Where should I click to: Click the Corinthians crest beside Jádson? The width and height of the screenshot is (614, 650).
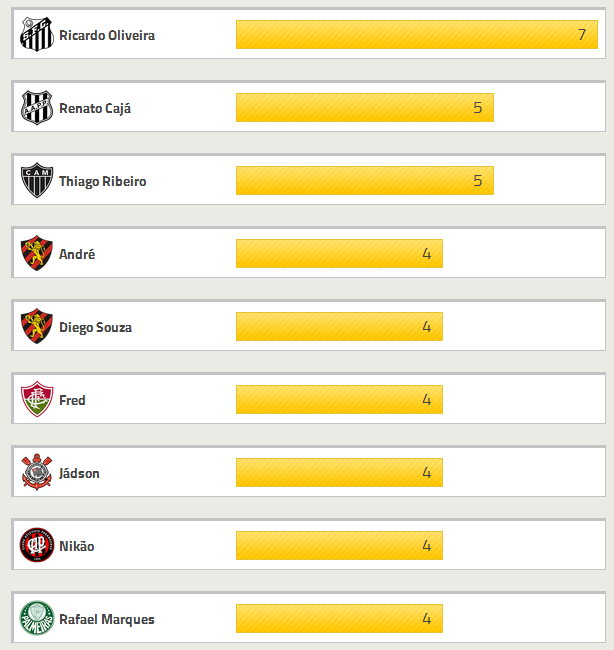point(37,473)
